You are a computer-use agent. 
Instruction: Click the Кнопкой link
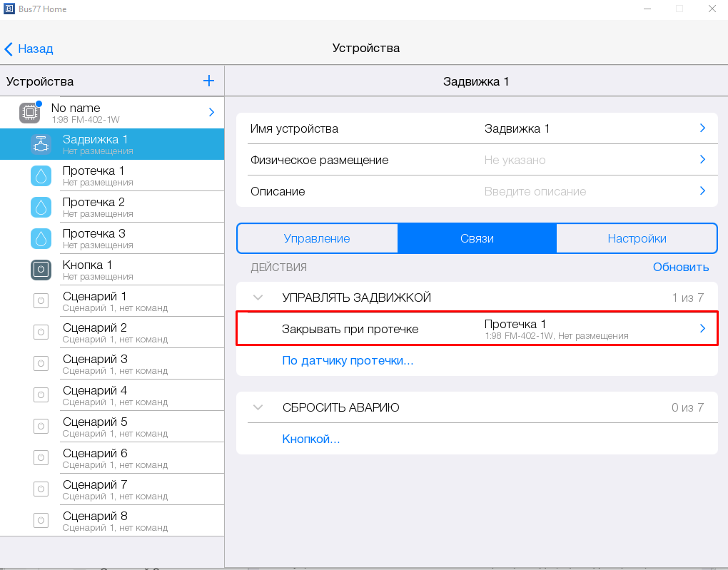(x=310, y=439)
